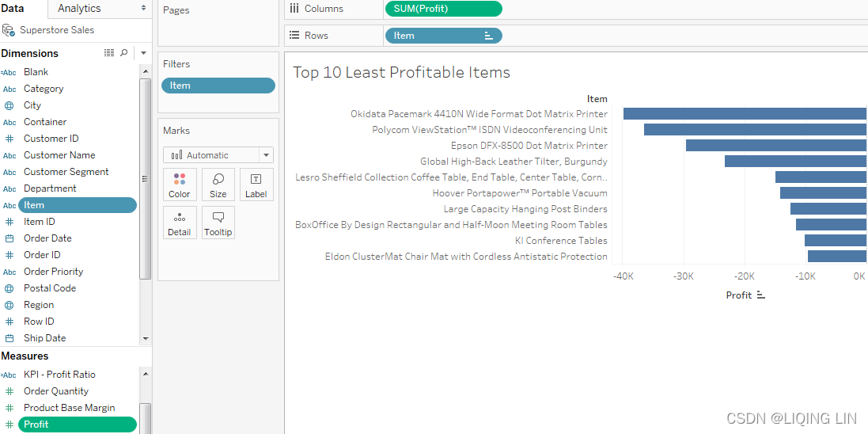Select the Order Priority dimension
Viewport: 868px width, 434px height.
coord(53,272)
